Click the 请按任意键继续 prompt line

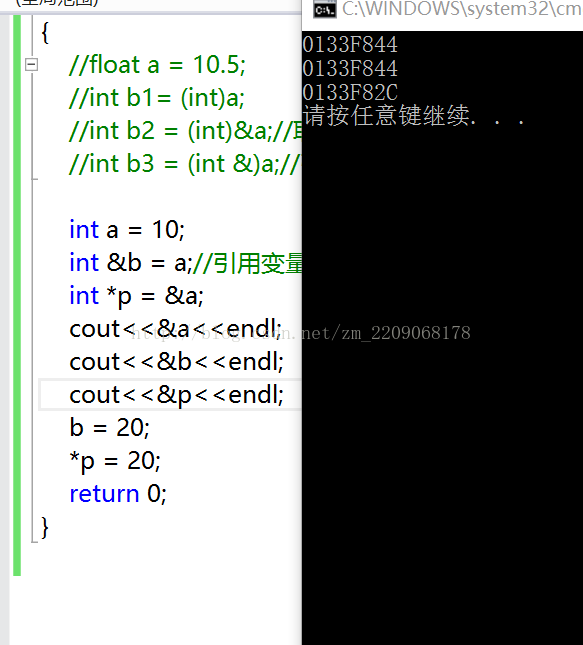point(413,115)
